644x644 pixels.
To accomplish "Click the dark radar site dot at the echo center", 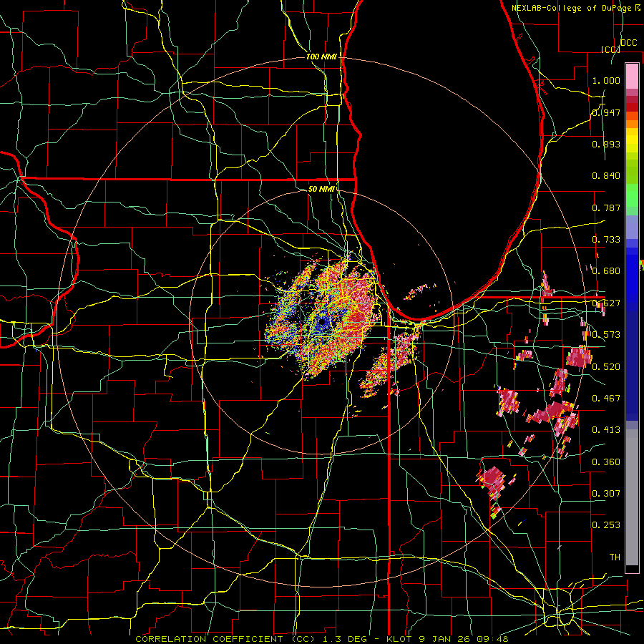I will [x=322, y=323].
